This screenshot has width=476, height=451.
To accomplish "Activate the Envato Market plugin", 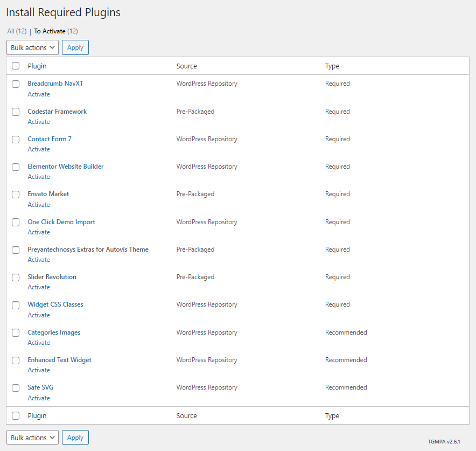I will [39, 205].
